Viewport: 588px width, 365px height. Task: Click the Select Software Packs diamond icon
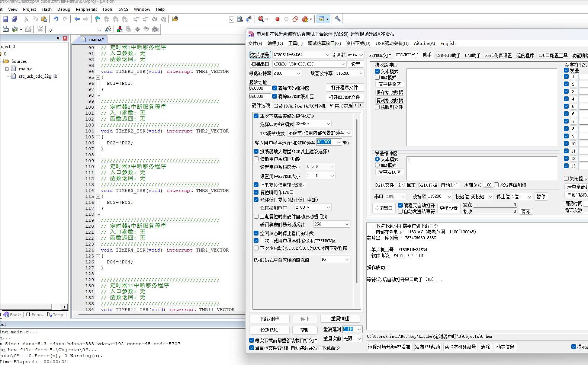coord(138,29)
